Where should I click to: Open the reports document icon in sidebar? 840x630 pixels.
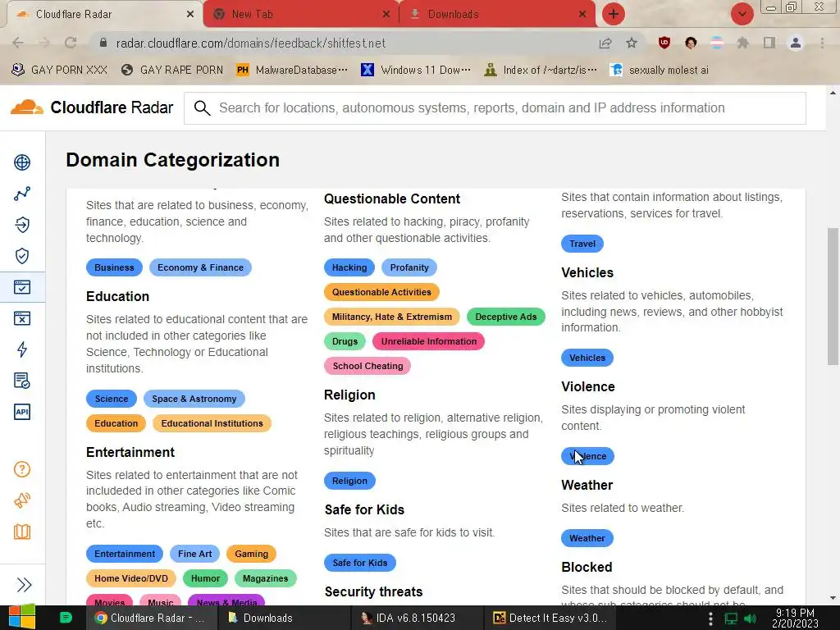(22, 381)
